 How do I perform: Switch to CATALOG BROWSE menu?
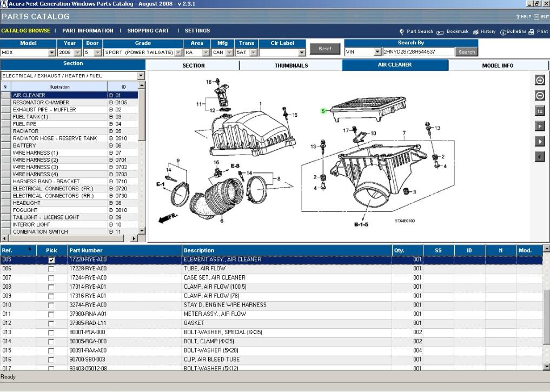25,31
